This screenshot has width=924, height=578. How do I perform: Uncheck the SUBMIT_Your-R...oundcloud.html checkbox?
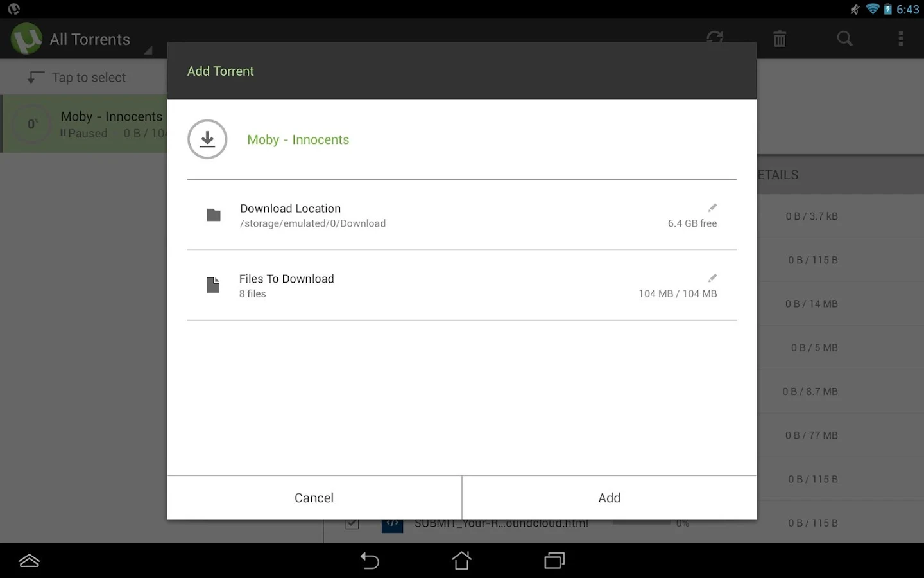[352, 523]
